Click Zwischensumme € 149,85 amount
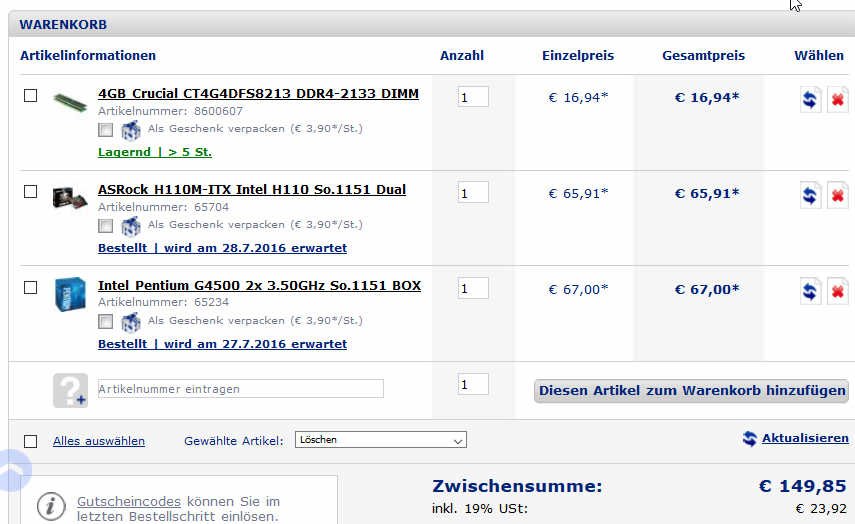Viewport: 855px width, 524px height. [x=803, y=486]
